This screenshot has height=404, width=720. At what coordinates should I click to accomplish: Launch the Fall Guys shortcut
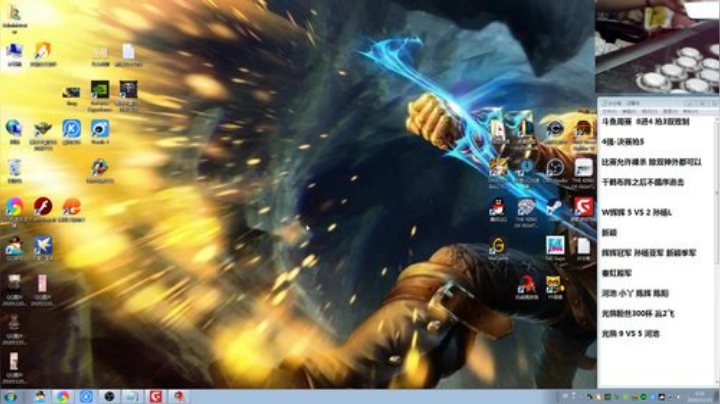555,246
